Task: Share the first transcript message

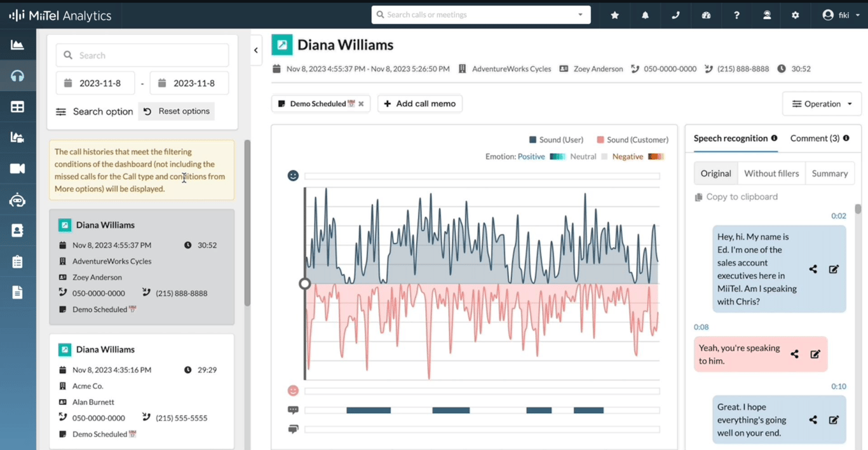Action: click(x=813, y=269)
